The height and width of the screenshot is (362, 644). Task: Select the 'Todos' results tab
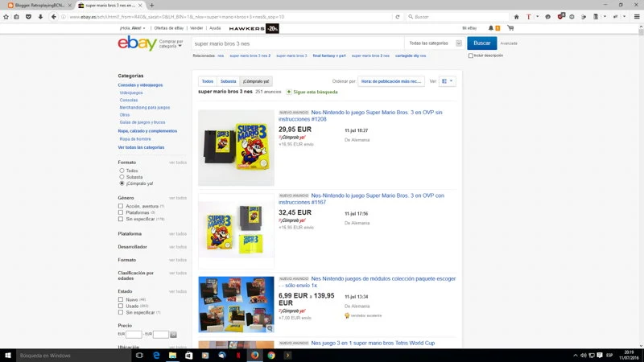(208, 81)
